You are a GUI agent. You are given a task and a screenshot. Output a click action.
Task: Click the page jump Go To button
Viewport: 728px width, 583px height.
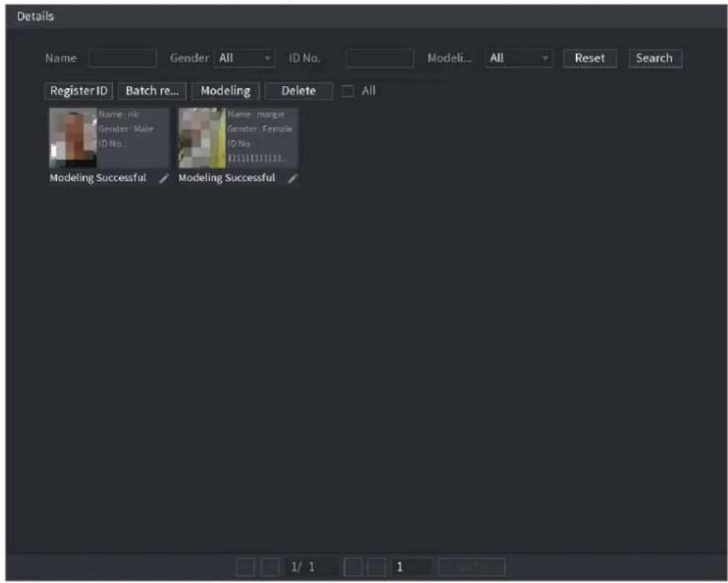coord(471,567)
